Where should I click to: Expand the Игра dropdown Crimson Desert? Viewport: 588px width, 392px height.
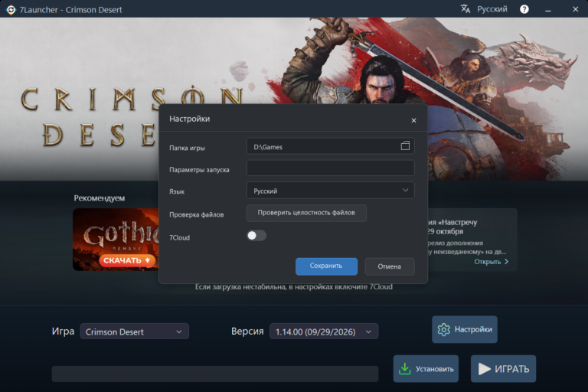click(134, 332)
